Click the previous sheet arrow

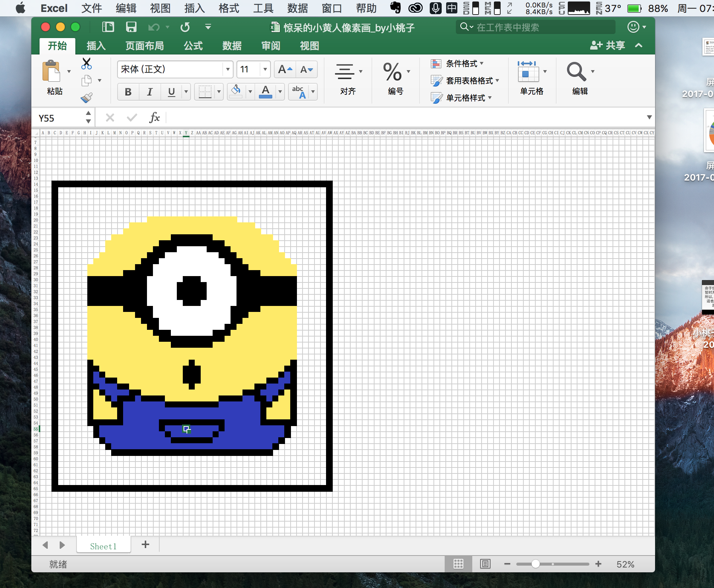pos(46,545)
